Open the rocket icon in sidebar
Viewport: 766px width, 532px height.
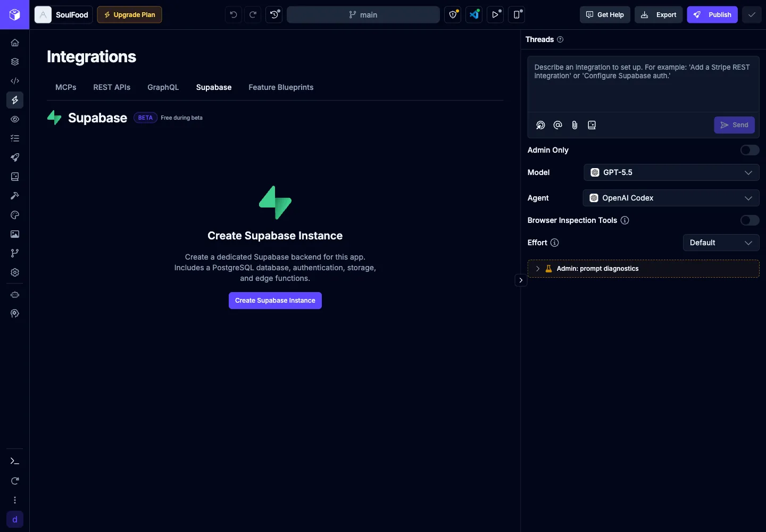point(15,157)
